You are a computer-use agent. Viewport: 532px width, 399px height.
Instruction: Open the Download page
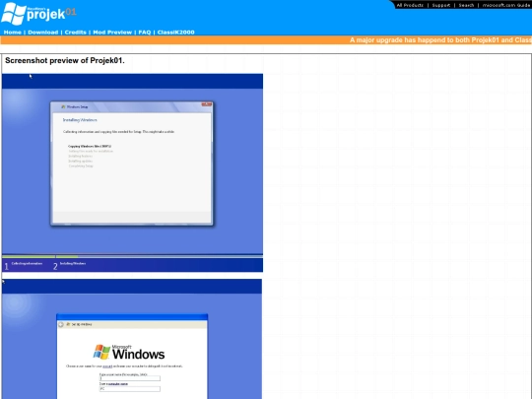(x=43, y=33)
